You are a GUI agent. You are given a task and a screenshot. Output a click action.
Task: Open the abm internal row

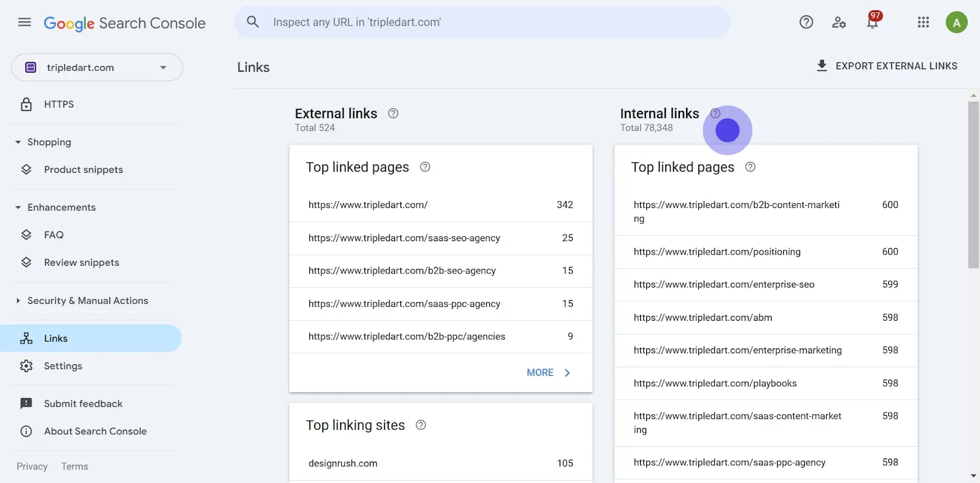pyautogui.click(x=766, y=318)
